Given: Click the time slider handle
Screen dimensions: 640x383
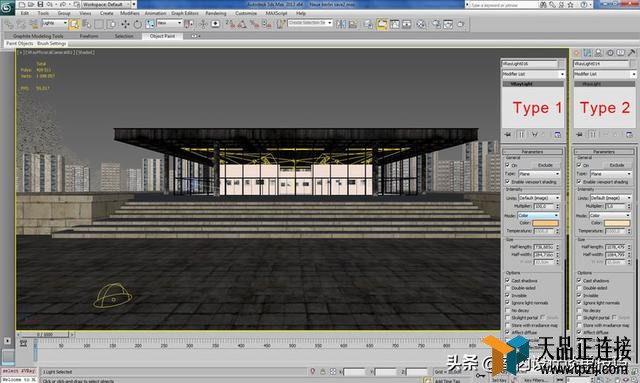Looking at the screenshot, I should 45,334.
